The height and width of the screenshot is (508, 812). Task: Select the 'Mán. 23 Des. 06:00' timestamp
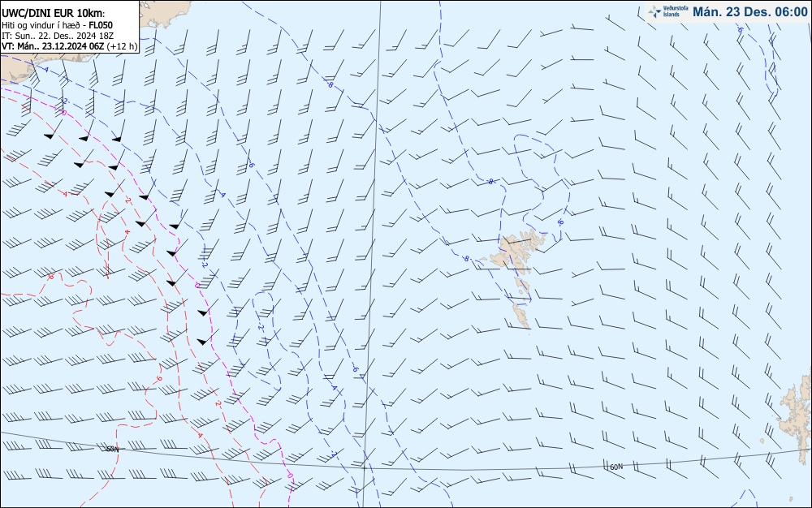click(749, 11)
